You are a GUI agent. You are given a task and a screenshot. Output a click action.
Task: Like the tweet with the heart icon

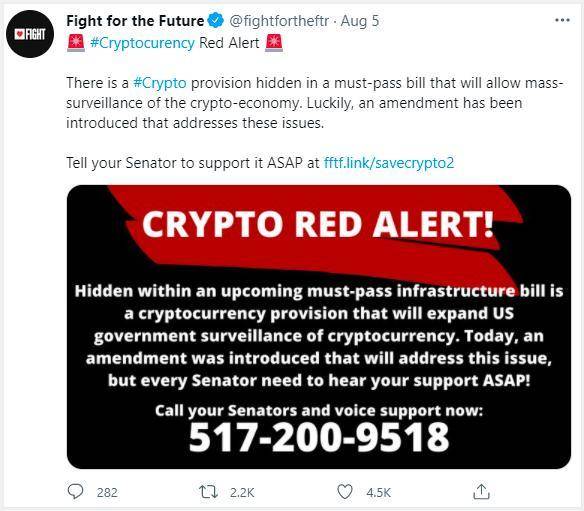click(345, 492)
